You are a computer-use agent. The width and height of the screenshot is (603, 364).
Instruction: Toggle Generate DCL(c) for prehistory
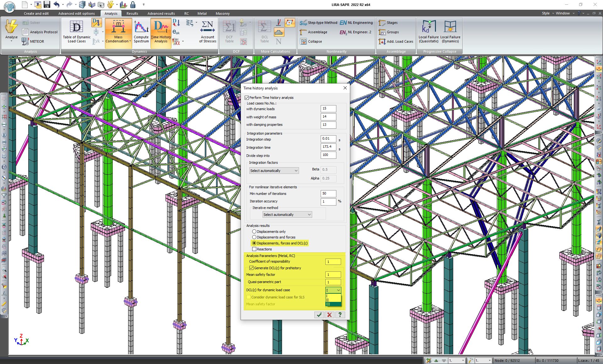[x=251, y=268]
